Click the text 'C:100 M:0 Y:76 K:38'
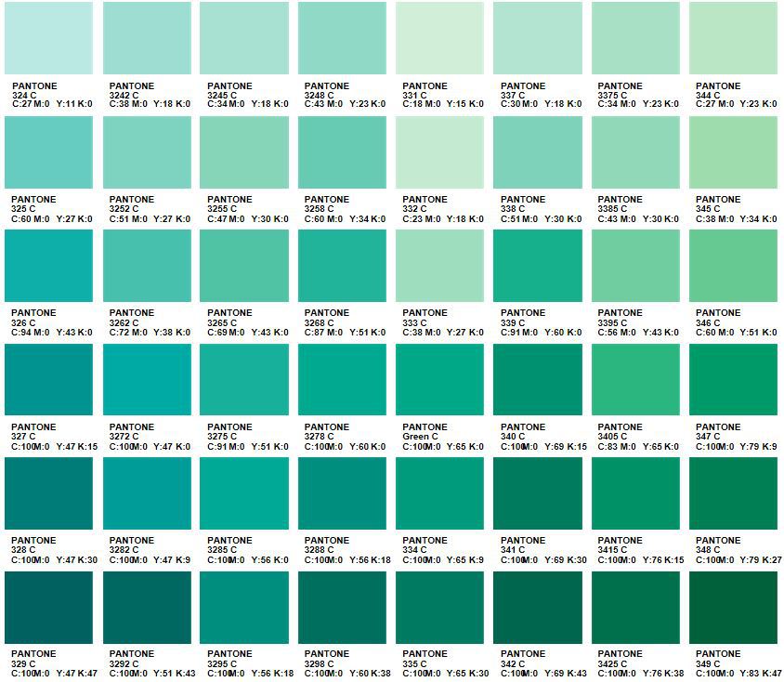784x682 pixels. click(x=641, y=674)
